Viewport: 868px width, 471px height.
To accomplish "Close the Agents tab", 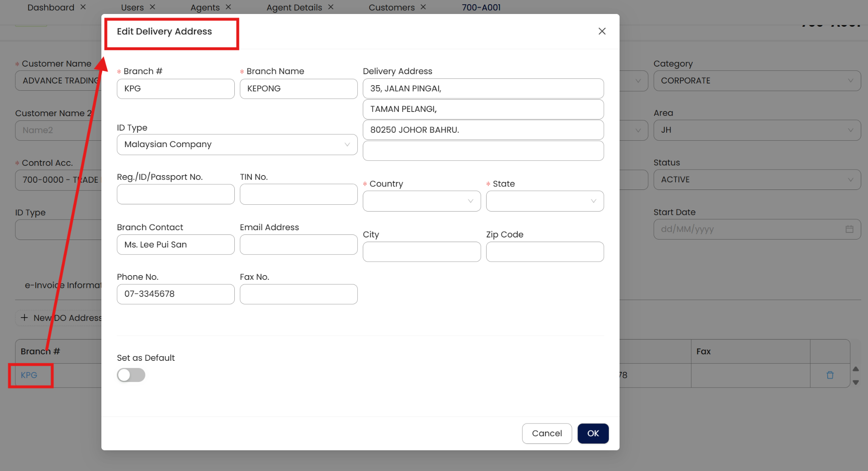I will click(228, 7).
